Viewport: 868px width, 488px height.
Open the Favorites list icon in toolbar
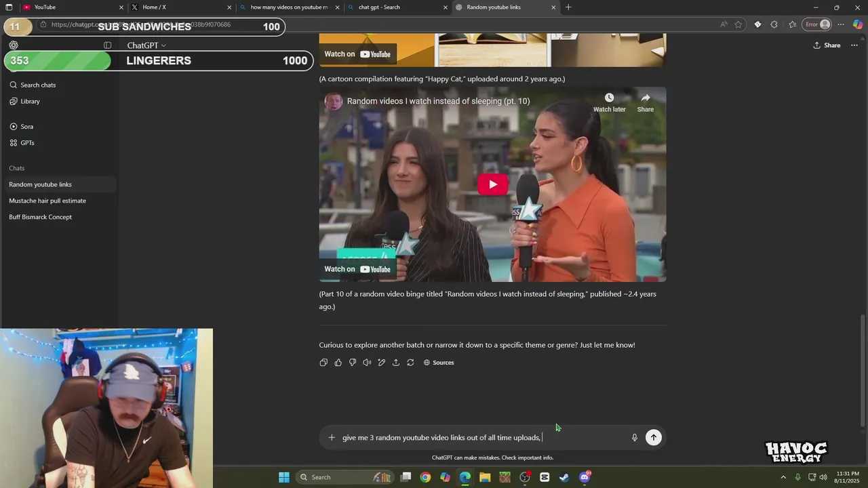(792, 24)
